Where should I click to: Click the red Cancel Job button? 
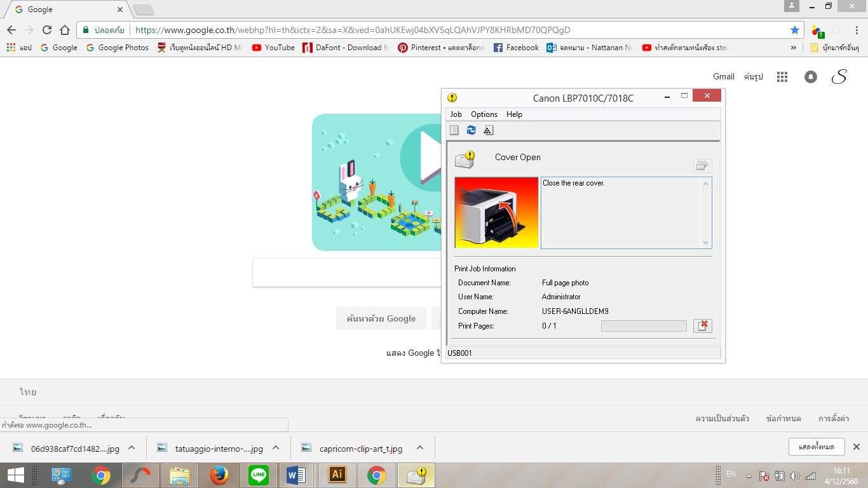[x=702, y=326]
